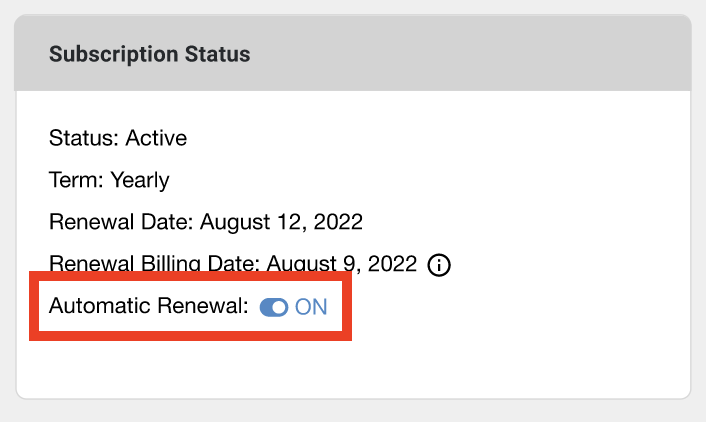The width and height of the screenshot is (706, 422).
Task: Click the word Active in status line
Action: coord(156,138)
